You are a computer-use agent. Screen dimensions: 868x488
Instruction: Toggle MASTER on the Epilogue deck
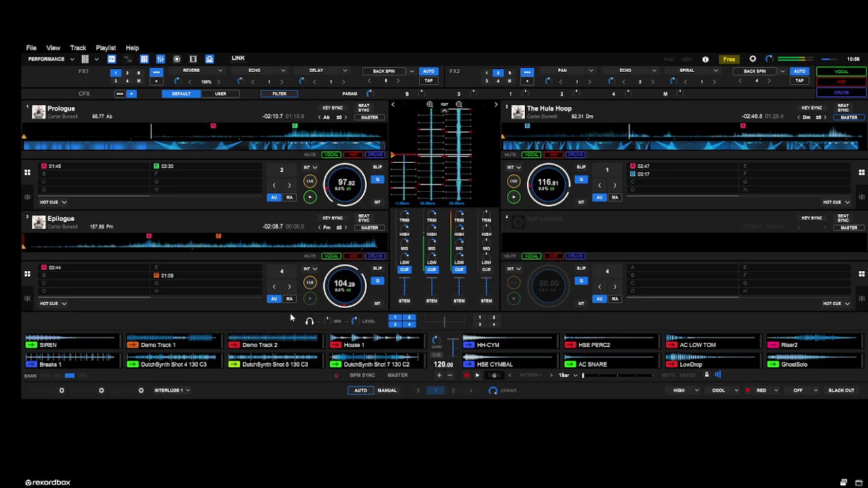(370, 228)
